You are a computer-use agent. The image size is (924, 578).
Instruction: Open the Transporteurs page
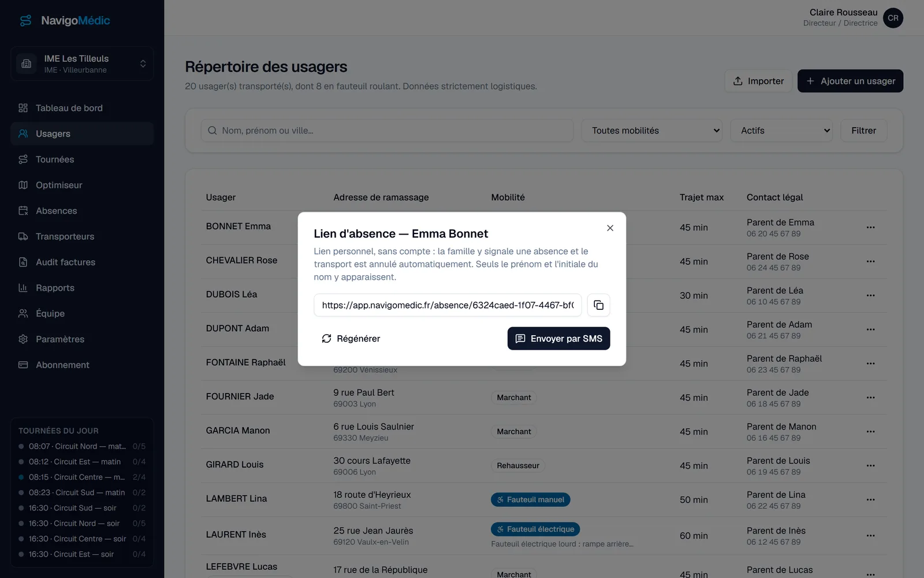[x=82, y=236]
